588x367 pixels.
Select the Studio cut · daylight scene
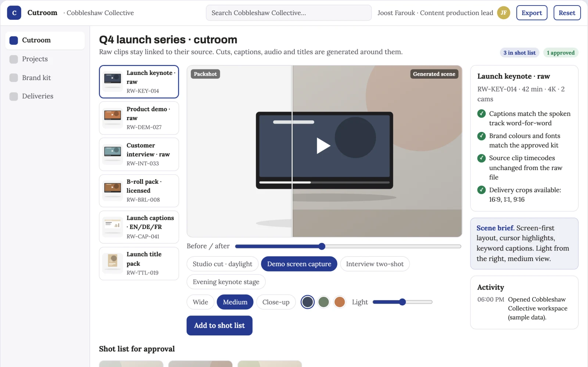pyautogui.click(x=222, y=264)
